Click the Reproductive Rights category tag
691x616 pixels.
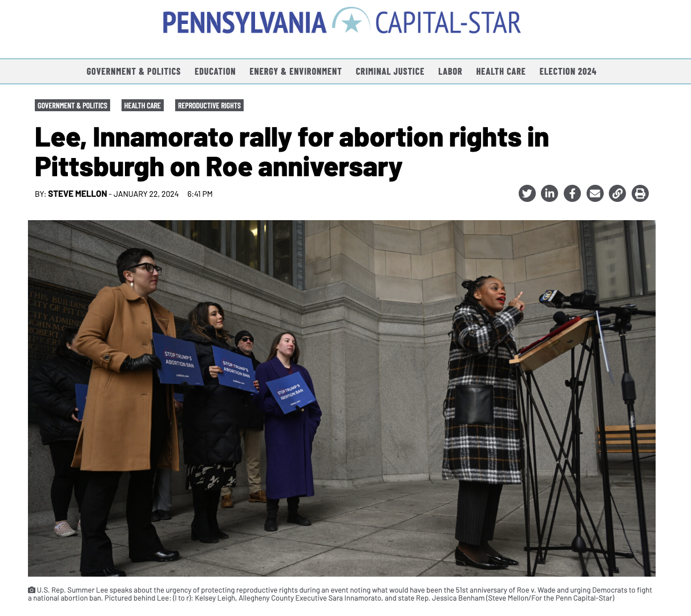(x=209, y=106)
